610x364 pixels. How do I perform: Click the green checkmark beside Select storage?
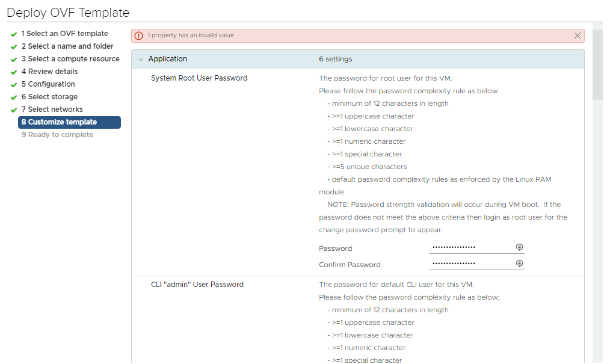point(14,97)
